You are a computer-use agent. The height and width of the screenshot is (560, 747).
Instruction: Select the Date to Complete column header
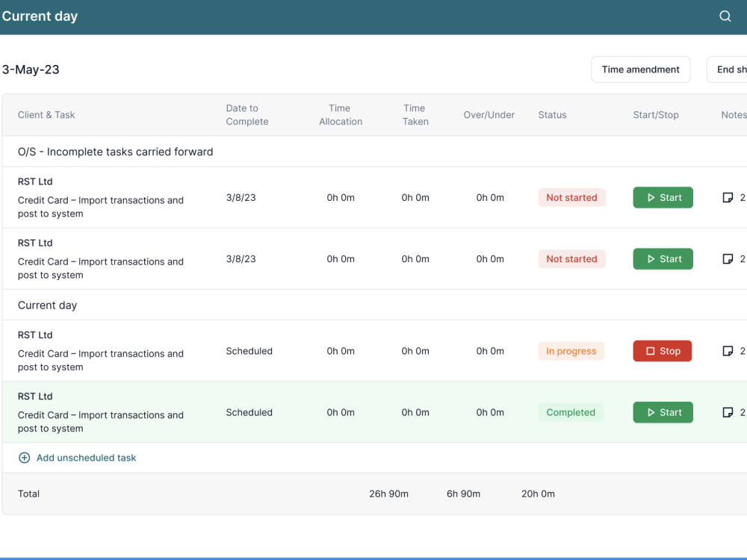247,115
